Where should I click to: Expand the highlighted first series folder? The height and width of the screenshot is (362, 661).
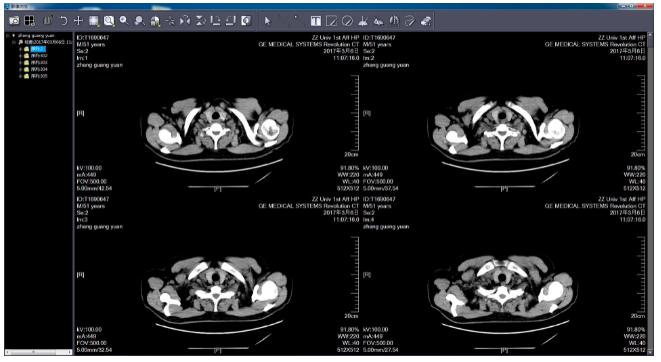[x=20, y=49]
